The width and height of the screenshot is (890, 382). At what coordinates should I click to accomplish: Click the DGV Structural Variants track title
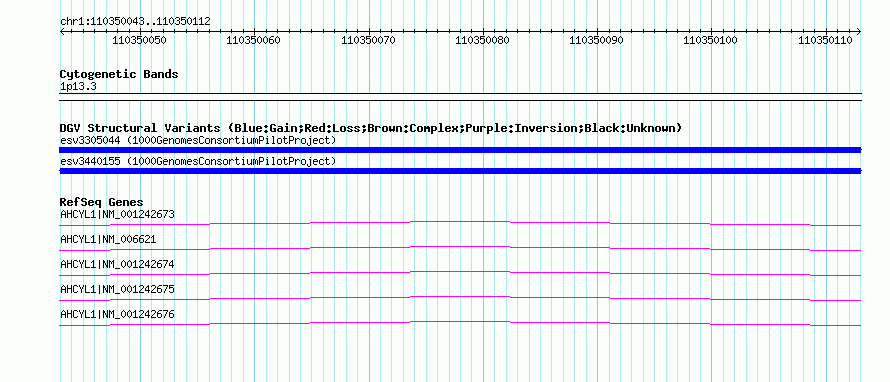(371, 128)
